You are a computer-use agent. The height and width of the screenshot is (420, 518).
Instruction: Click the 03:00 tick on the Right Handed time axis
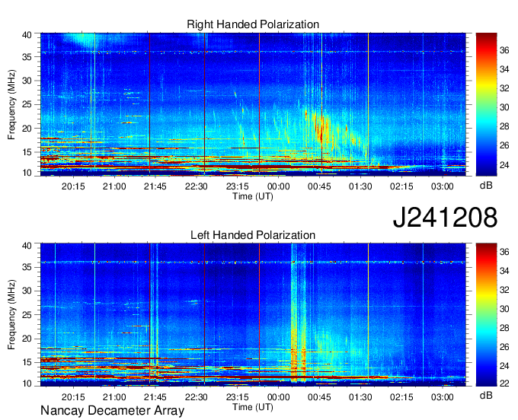click(443, 186)
